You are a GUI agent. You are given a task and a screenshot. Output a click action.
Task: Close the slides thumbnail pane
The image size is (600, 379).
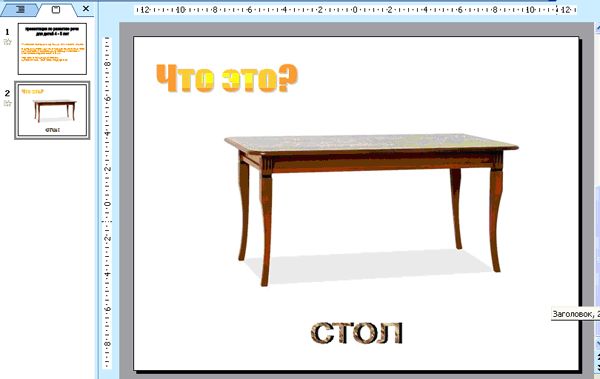click(86, 8)
